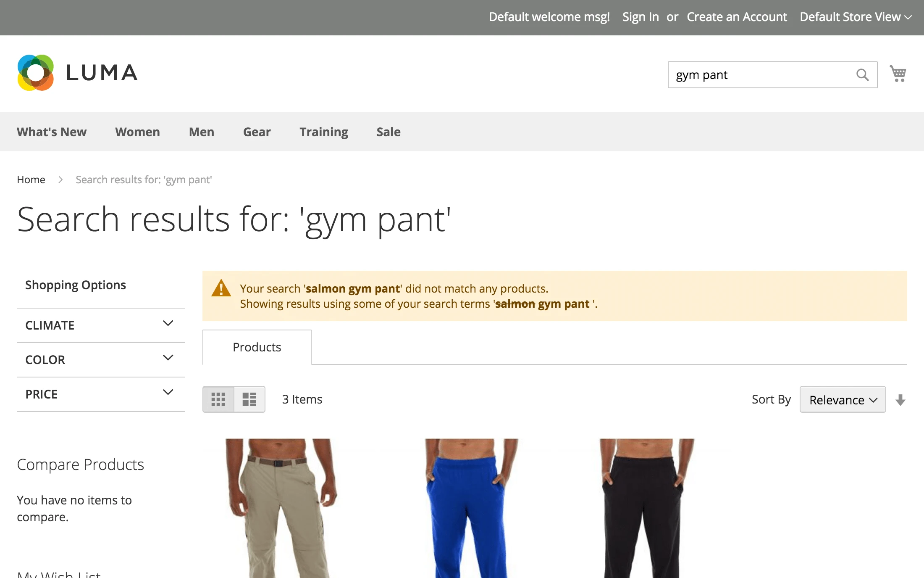The image size is (924, 578).
Task: Open the shopping cart icon
Action: tap(898, 74)
